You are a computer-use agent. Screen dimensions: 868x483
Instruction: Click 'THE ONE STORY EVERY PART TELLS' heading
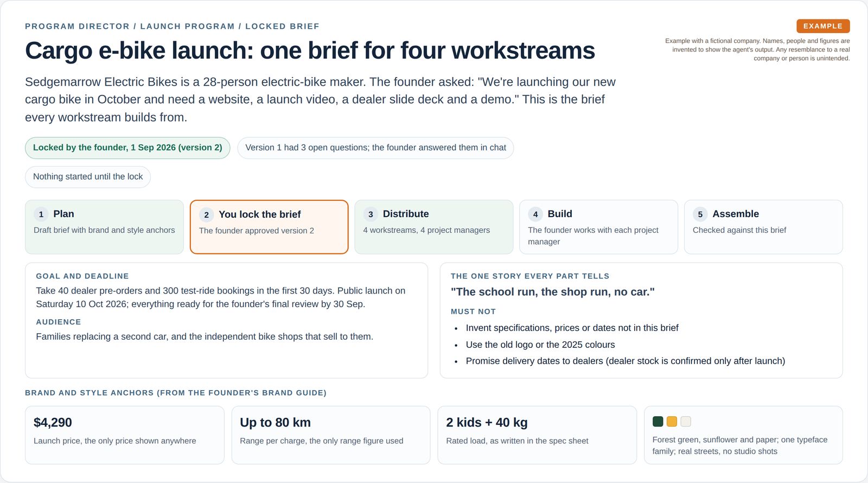tap(530, 276)
